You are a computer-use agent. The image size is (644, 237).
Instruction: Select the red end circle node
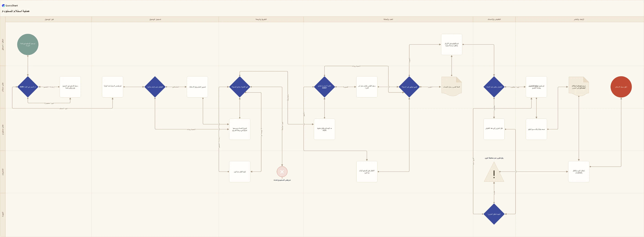(621, 87)
